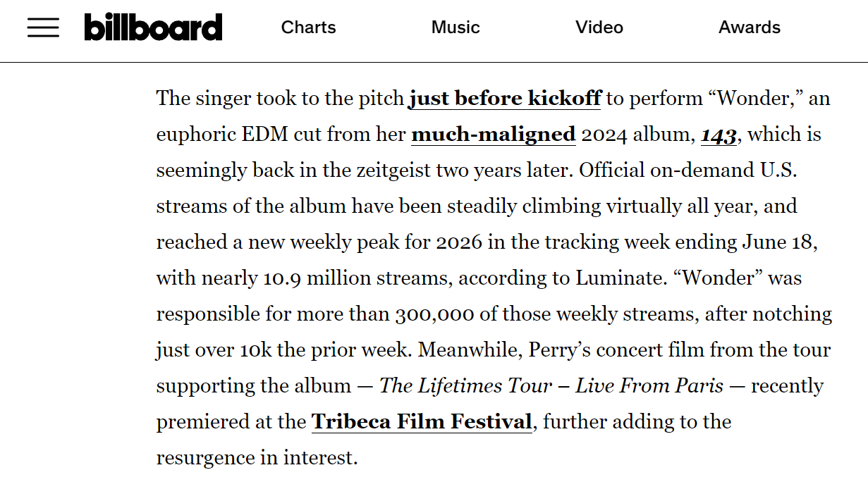Visit the italic "143" album link

(719, 134)
